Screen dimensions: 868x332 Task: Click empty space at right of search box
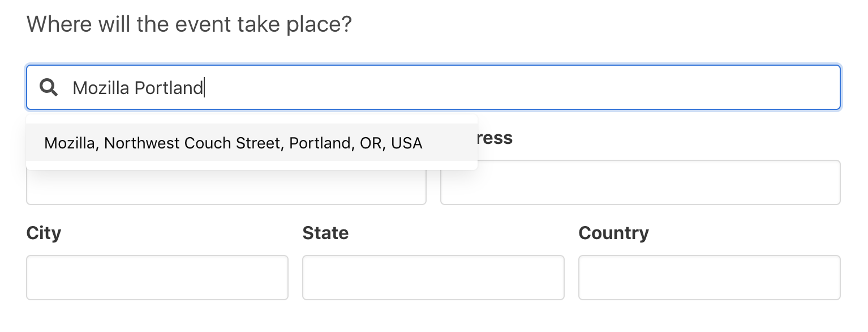pyautogui.click(x=521, y=87)
